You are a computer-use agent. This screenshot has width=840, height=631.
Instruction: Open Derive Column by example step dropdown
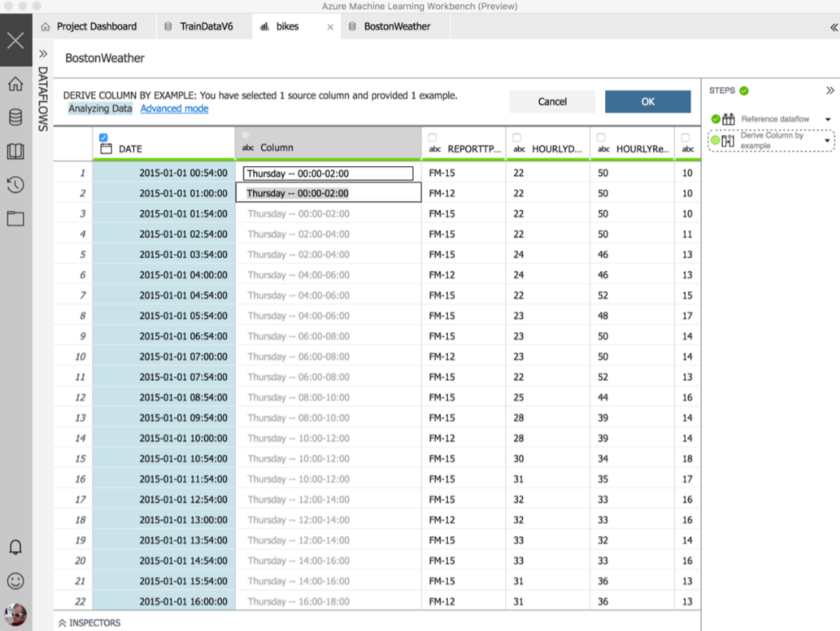[828, 141]
